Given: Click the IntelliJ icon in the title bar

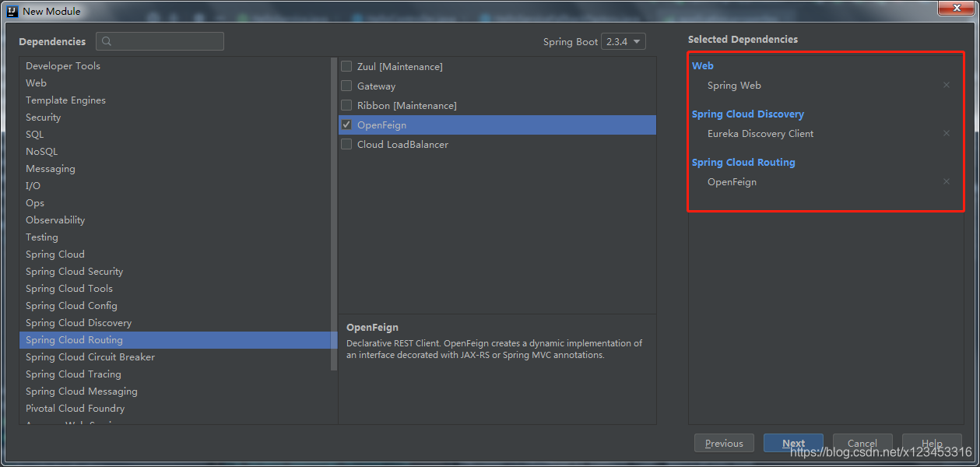Looking at the screenshot, I should pyautogui.click(x=12, y=11).
